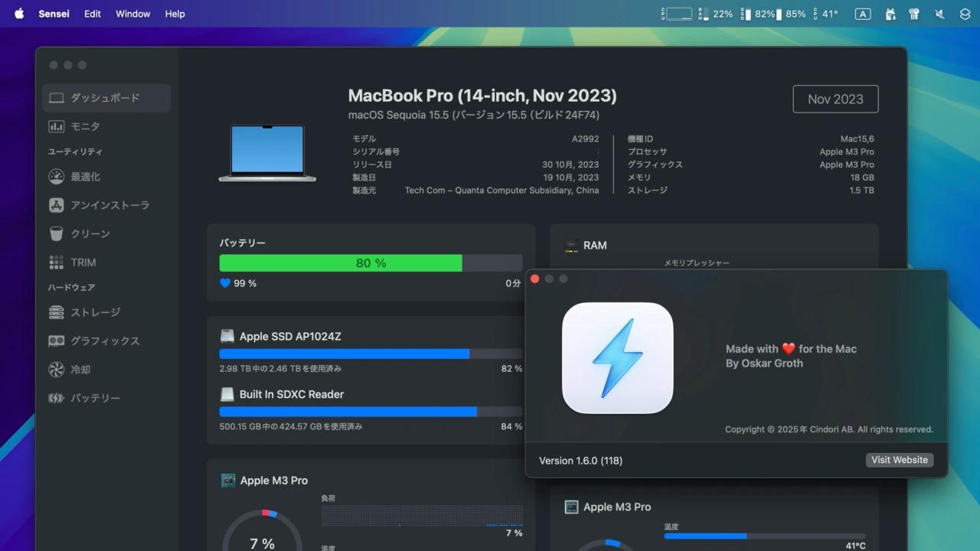Viewport: 980px width, 551px height.
Task: Click the Apple menu logo
Action: click(19, 14)
